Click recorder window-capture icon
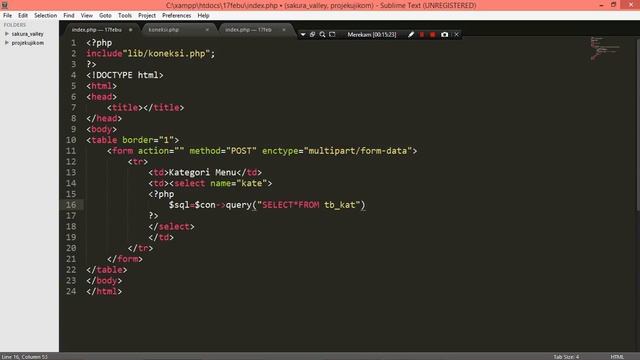Screen dimensions: 640x360 313,35
